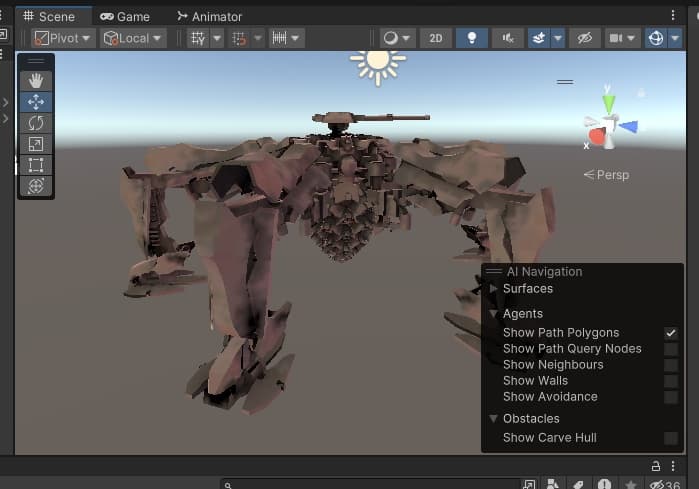Select the Rotate tool
The width and height of the screenshot is (699, 489).
37,122
